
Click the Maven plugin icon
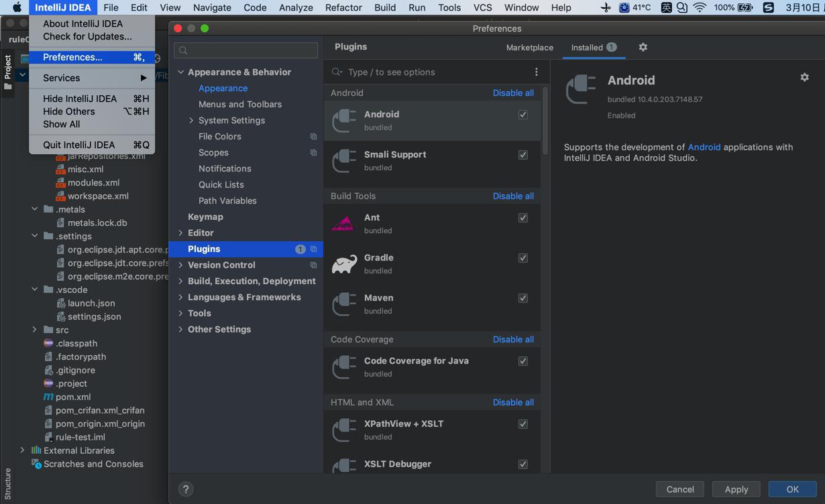click(x=344, y=304)
